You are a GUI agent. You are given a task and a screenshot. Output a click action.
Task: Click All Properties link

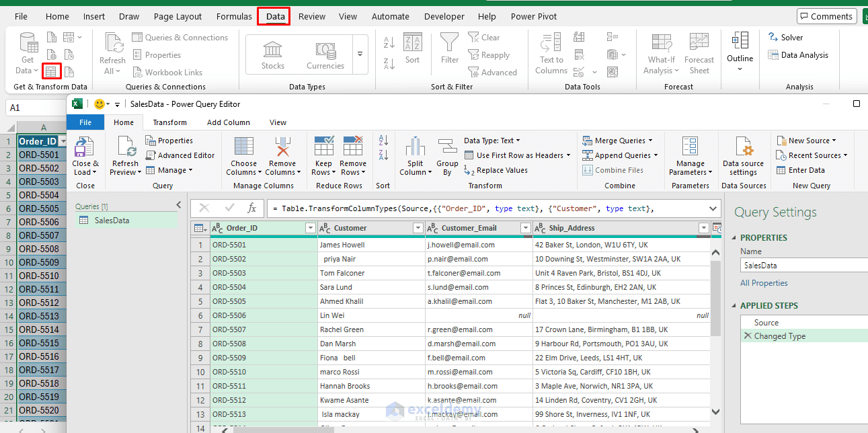[764, 283]
